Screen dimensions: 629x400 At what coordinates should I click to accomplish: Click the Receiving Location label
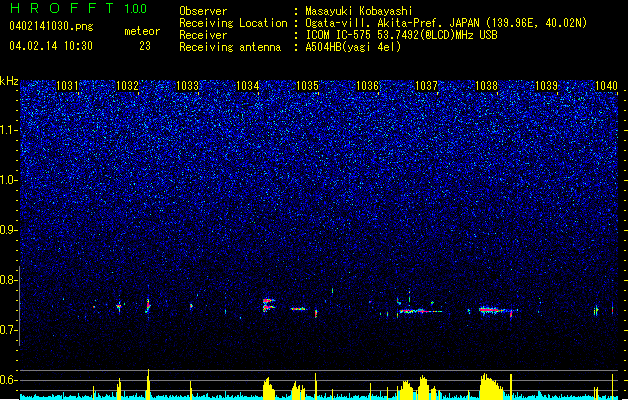point(233,23)
